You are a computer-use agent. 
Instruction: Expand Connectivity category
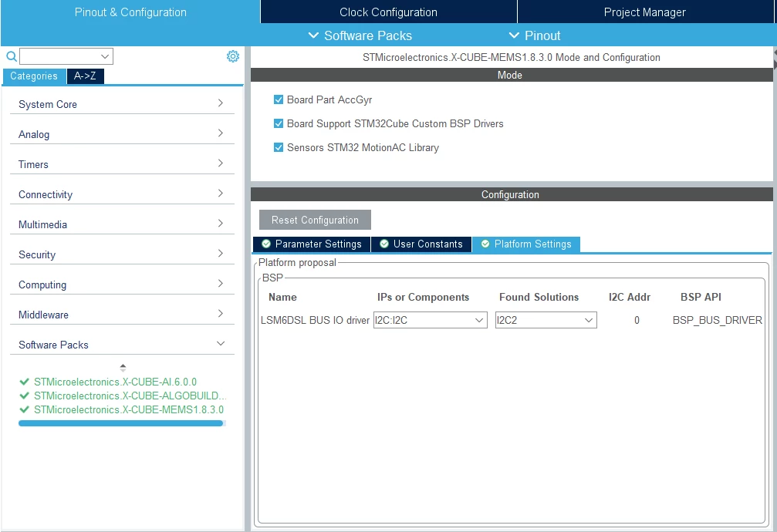click(x=122, y=194)
